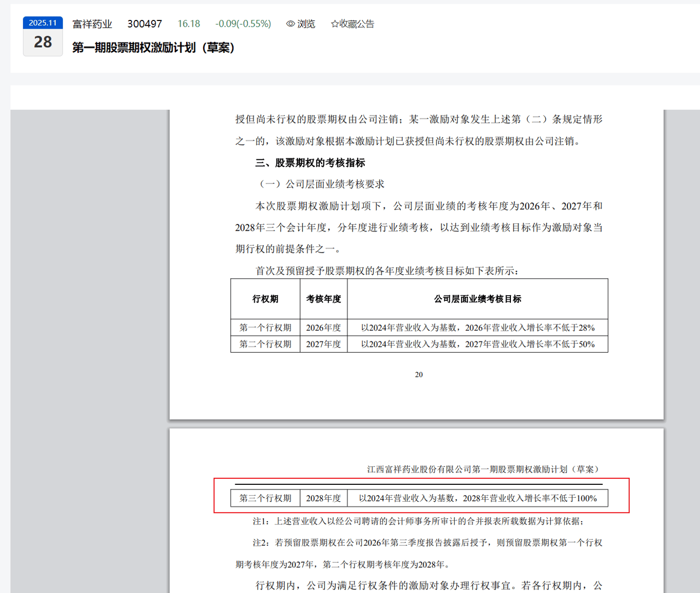Click the day number 28
Viewport: 700px width, 593px height.
click(x=43, y=42)
